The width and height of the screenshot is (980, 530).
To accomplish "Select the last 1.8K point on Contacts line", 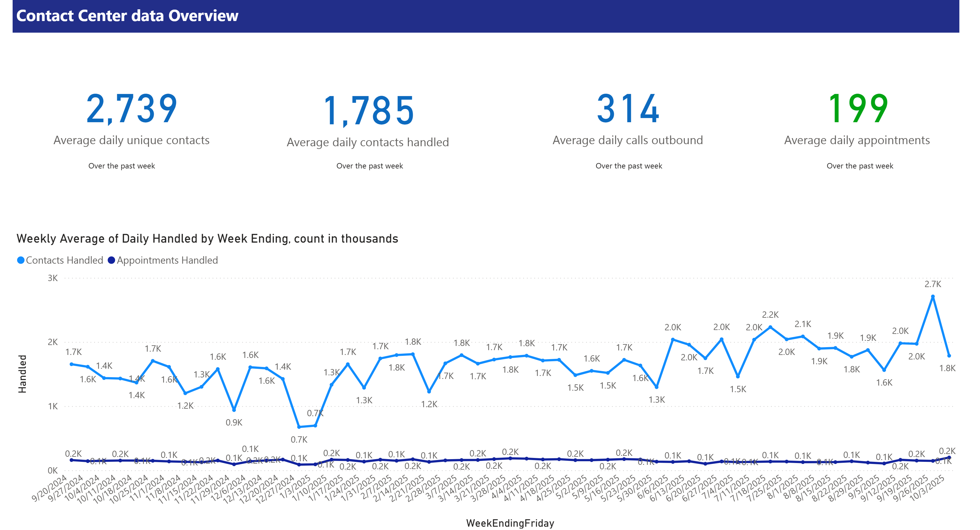I will [949, 356].
